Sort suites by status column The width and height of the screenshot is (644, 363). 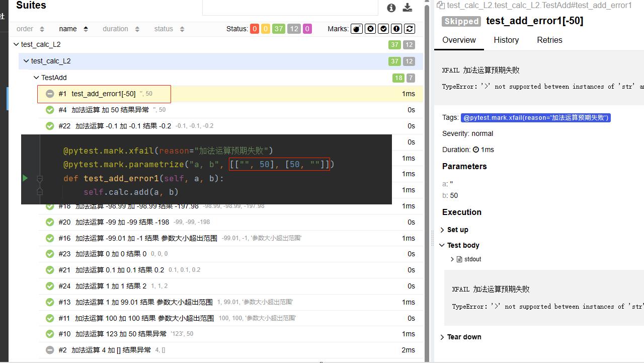coord(169,29)
